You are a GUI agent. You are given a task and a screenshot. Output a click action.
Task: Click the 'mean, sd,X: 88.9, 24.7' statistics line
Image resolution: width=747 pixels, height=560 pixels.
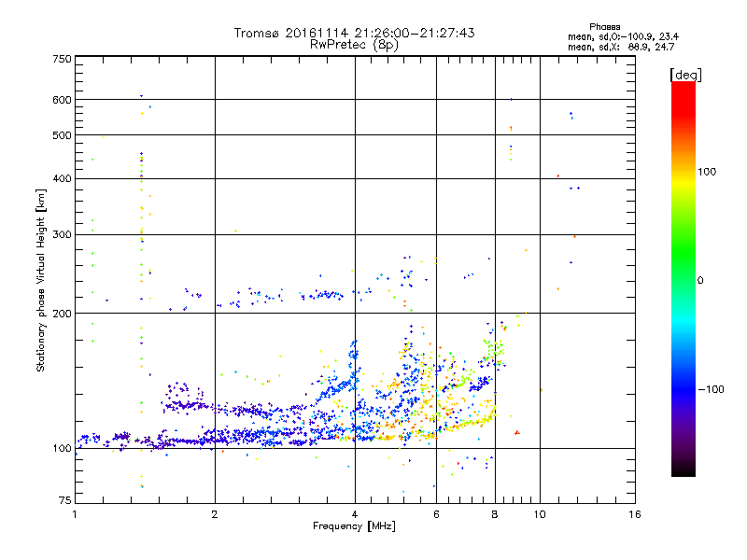[x=621, y=47]
